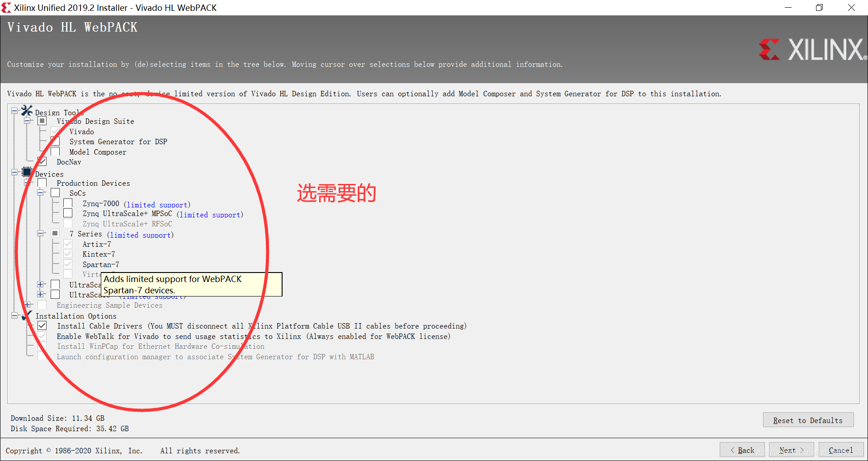Viewport: 868px width, 461px height.
Task: Click the Spartan-7 tooltip popup
Action: 192,284
